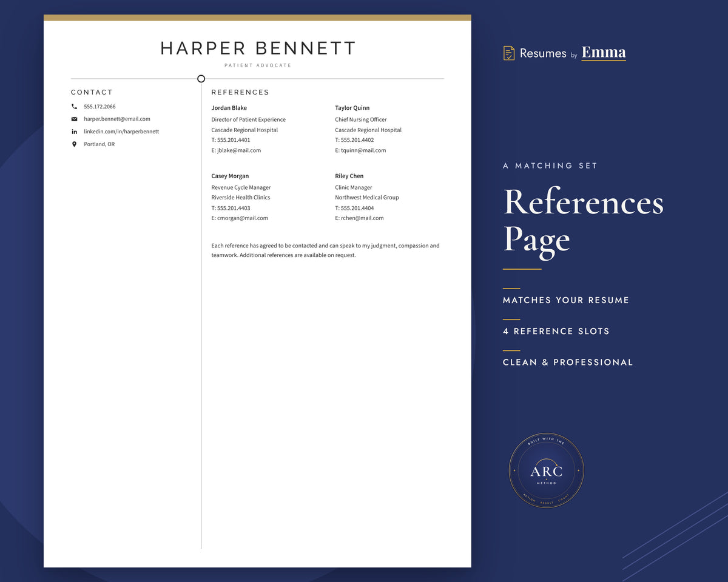Click the closing note about references agreeing
This screenshot has height=582, width=728.
325,251
